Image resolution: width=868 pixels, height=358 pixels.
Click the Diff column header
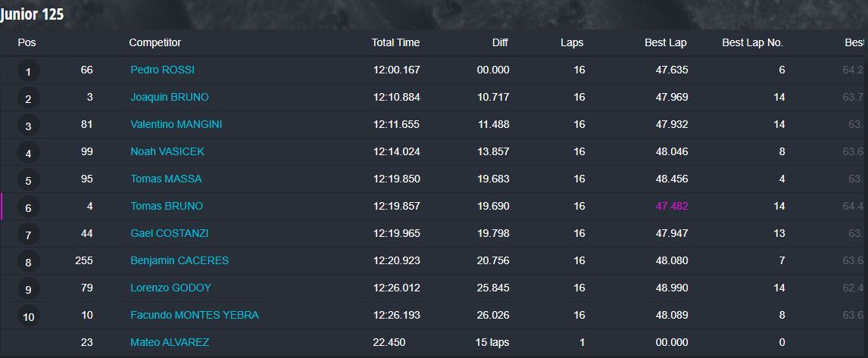500,42
